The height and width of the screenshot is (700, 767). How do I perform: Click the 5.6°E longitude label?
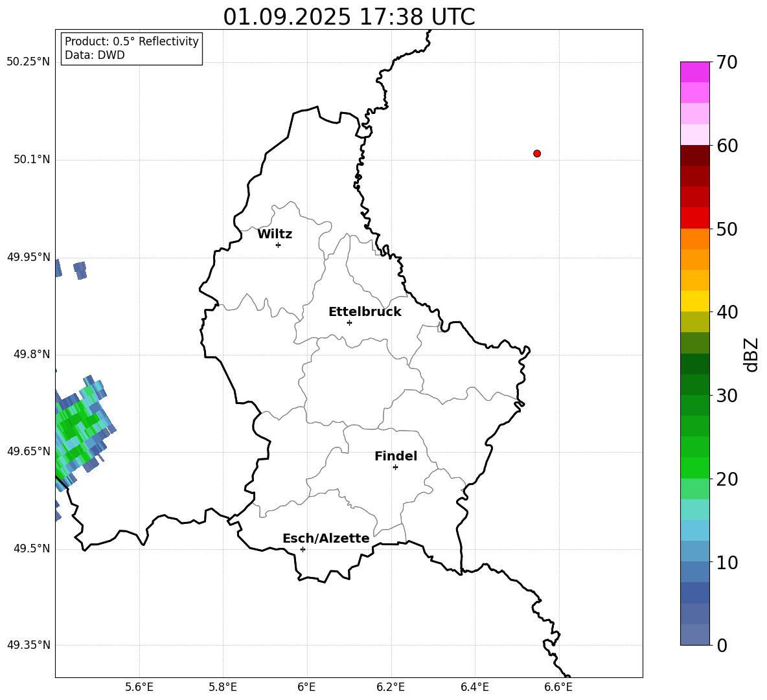tap(139, 687)
